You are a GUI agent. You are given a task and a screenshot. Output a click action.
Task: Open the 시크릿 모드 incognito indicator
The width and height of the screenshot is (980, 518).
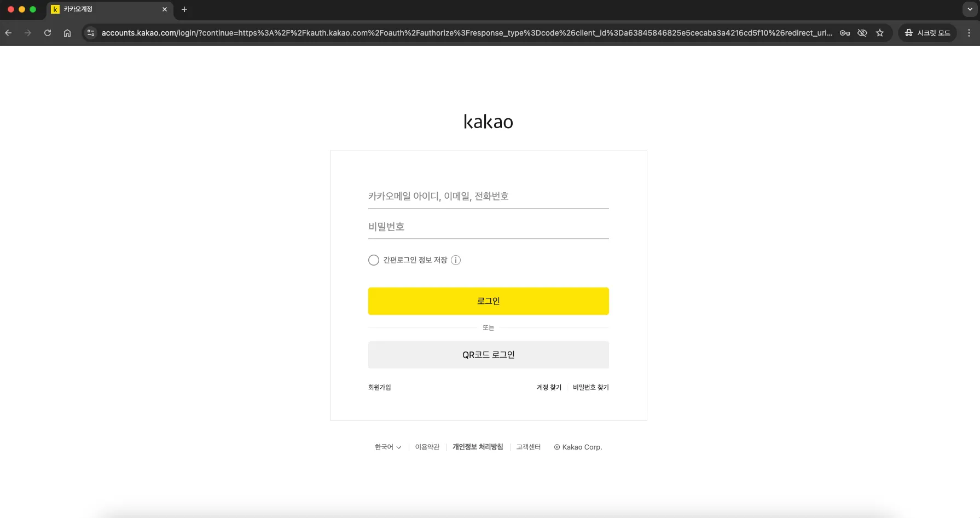[927, 33]
